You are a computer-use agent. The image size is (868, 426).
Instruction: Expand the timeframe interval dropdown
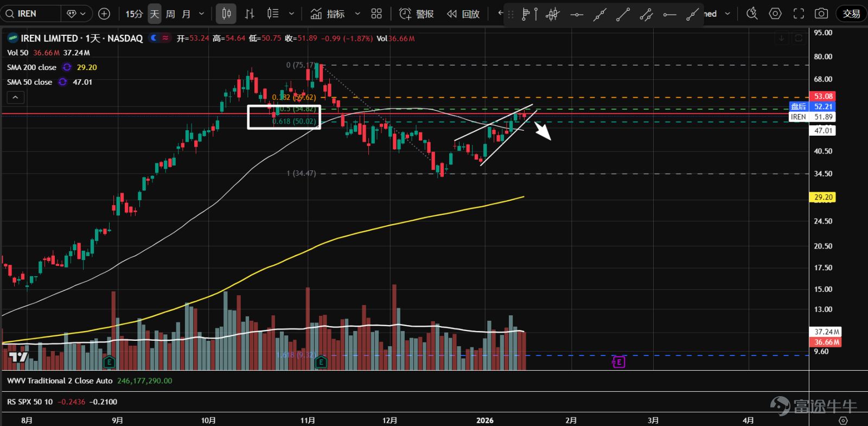coord(202,14)
